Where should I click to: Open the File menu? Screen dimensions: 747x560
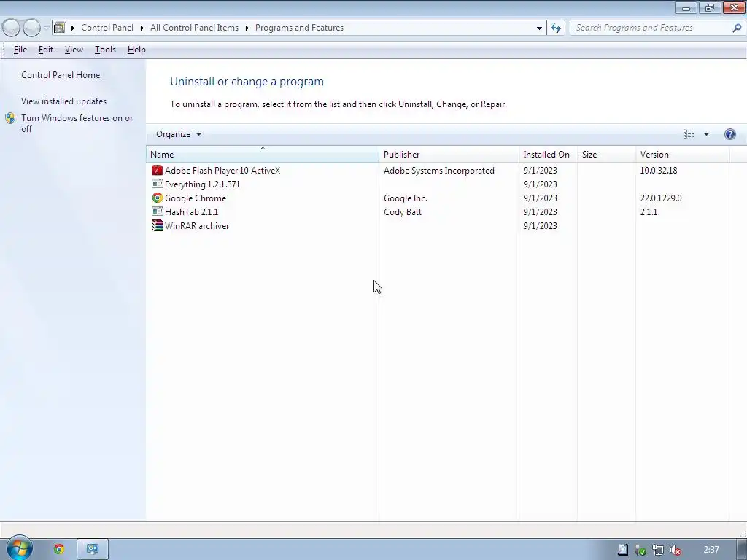point(20,50)
